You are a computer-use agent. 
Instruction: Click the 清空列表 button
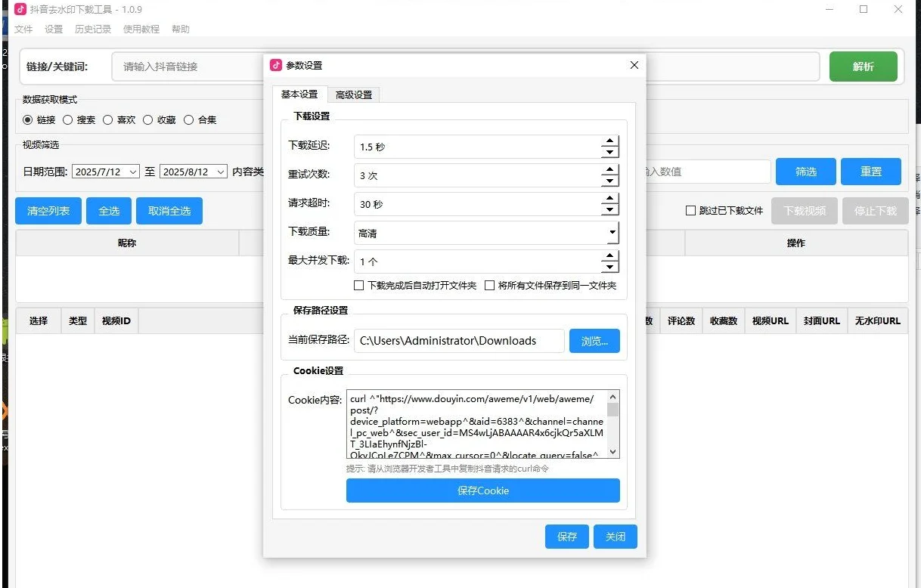48,211
